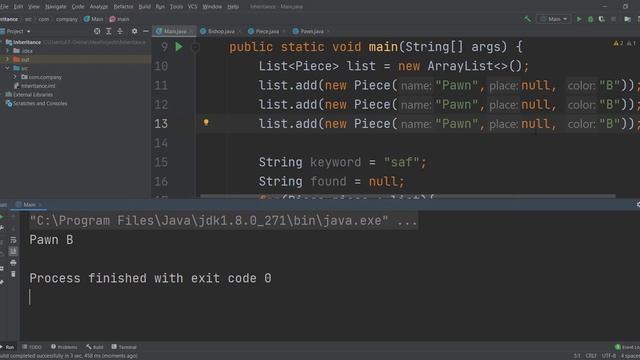Expand the orange out folder
The height and width of the screenshot is (360, 640).
[x=7, y=60]
